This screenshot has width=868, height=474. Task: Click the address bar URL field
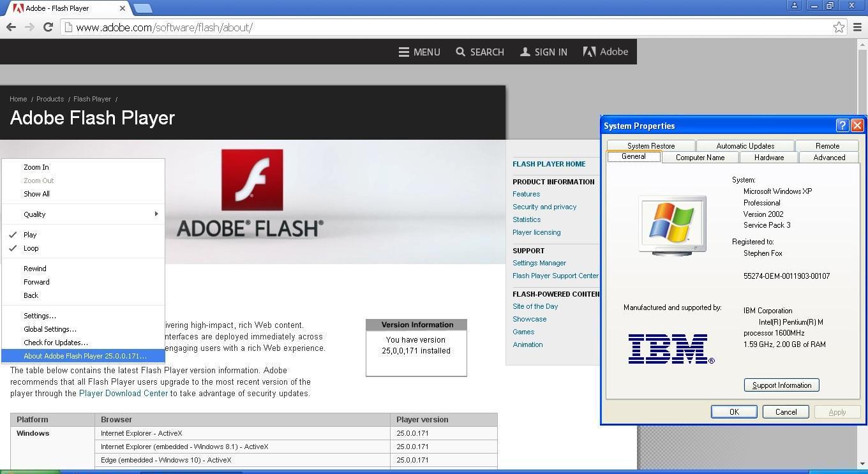pos(447,27)
